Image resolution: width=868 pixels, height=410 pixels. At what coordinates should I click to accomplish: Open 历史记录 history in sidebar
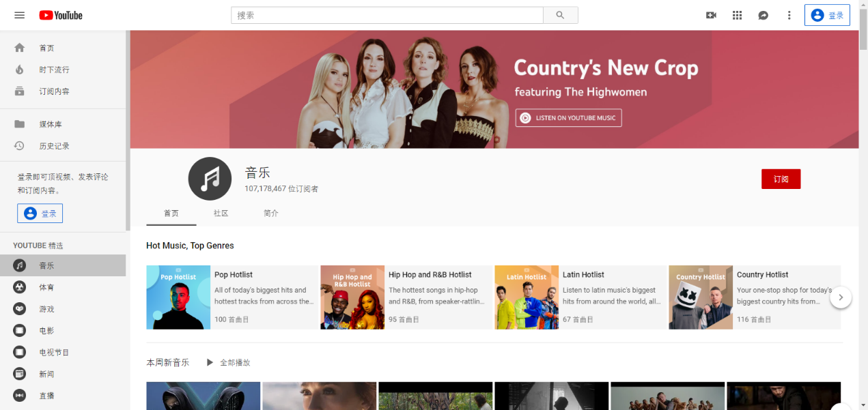[x=63, y=146]
